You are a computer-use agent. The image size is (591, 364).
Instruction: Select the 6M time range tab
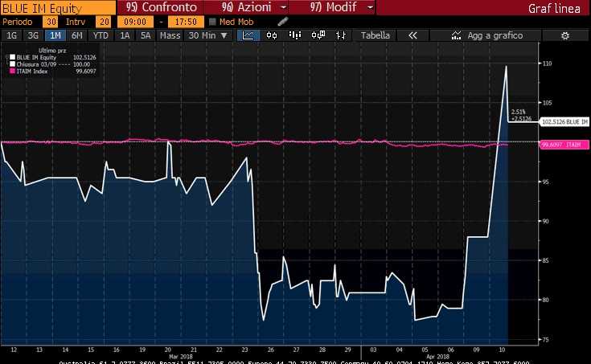[76, 35]
